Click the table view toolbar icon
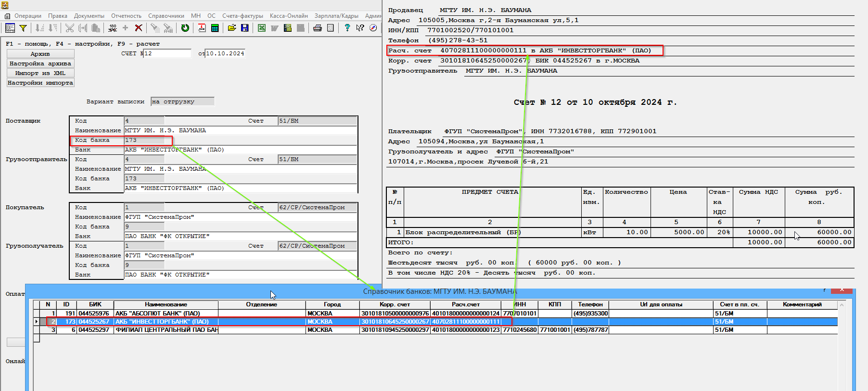 point(10,28)
